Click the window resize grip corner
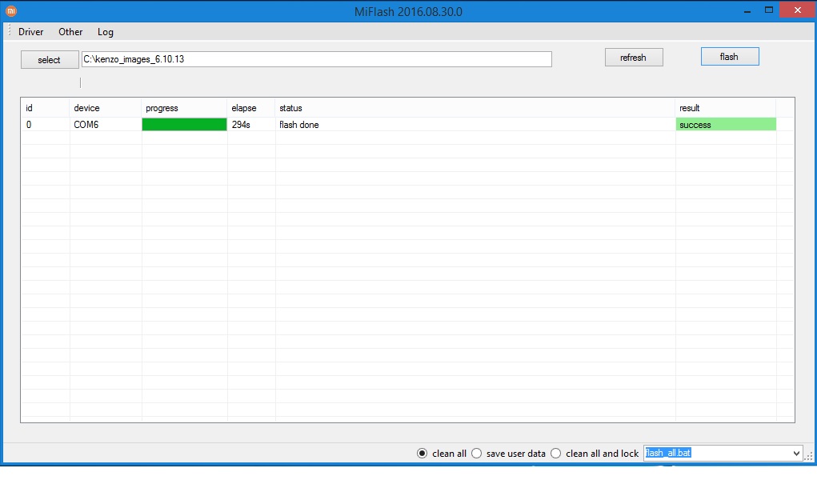The image size is (817, 504). (x=809, y=456)
